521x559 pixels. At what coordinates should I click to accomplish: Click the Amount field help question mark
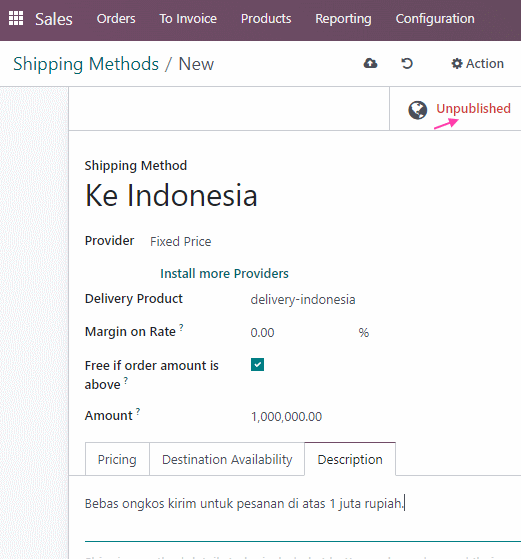click(138, 411)
